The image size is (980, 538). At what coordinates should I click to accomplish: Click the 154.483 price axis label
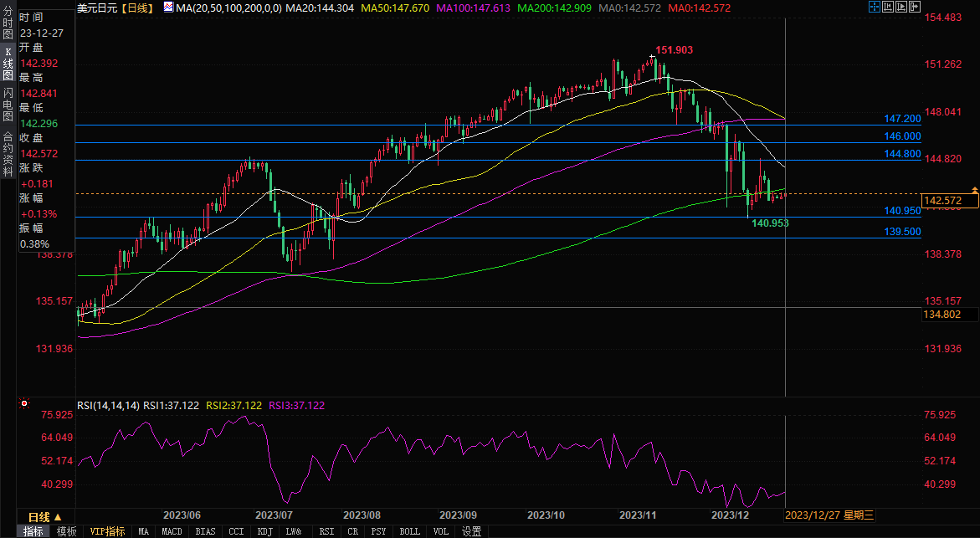click(943, 18)
